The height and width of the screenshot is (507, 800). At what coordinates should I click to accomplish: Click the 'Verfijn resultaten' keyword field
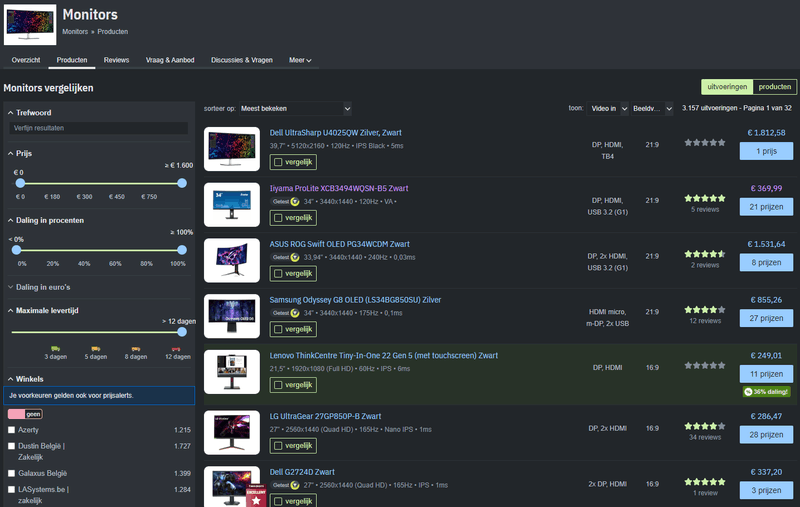click(98, 128)
